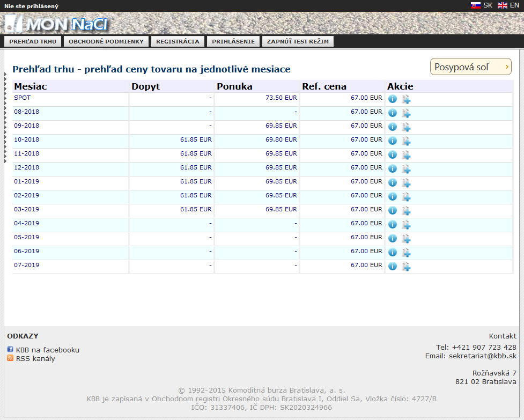Viewport: 524px width, 420px height.
Task: Click the 69.80 EUR offer for 10-2018
Action: click(x=281, y=139)
